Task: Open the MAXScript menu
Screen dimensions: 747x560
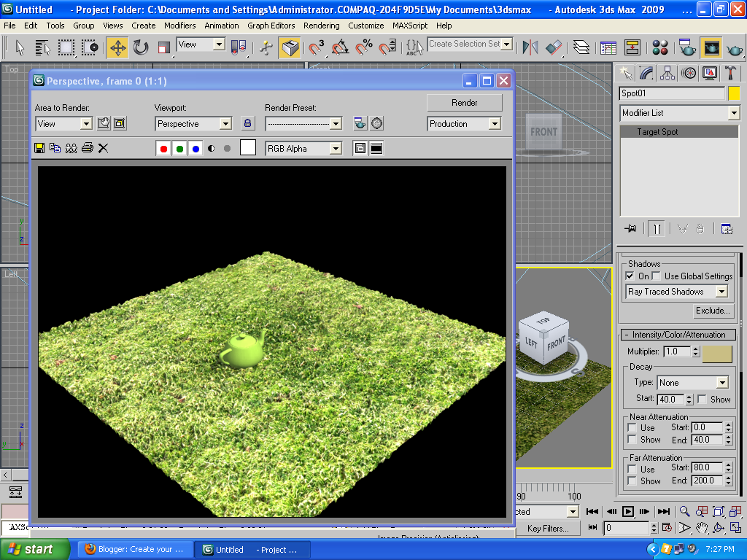Action: tap(410, 26)
